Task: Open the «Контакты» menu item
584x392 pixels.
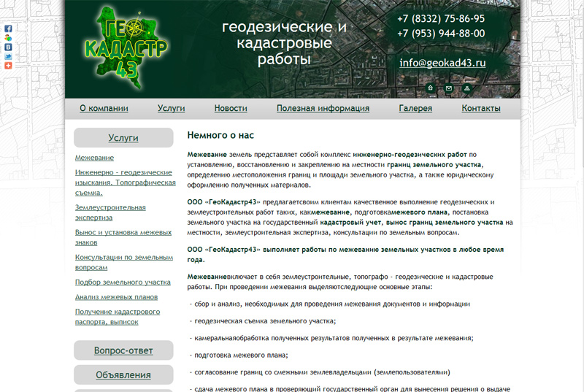Action: pyautogui.click(x=481, y=109)
